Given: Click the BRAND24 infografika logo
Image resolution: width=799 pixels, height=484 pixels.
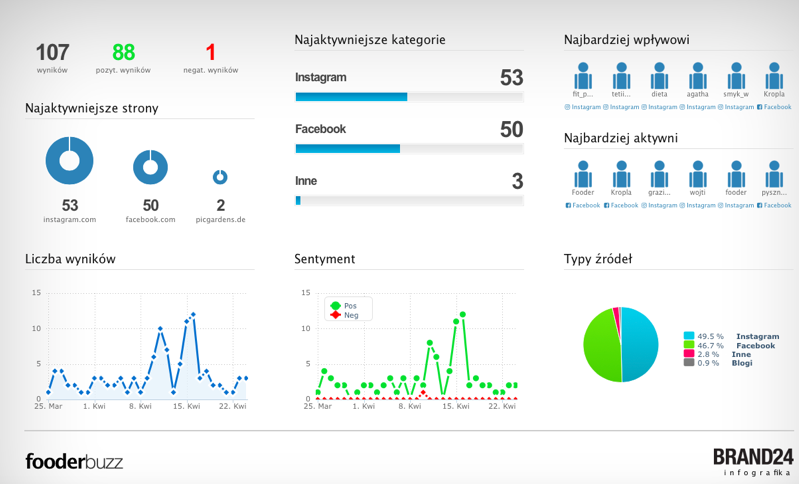Looking at the screenshot, I should point(753,461).
